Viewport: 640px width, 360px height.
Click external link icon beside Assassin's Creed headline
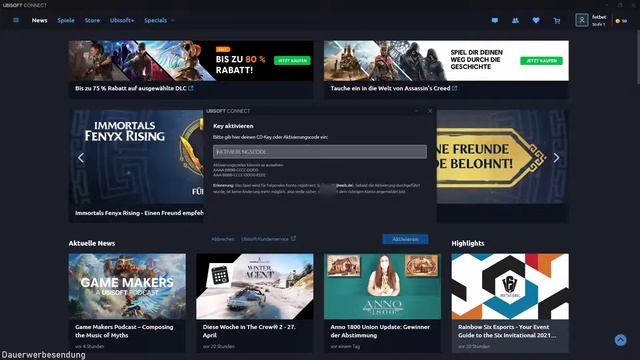[455, 88]
